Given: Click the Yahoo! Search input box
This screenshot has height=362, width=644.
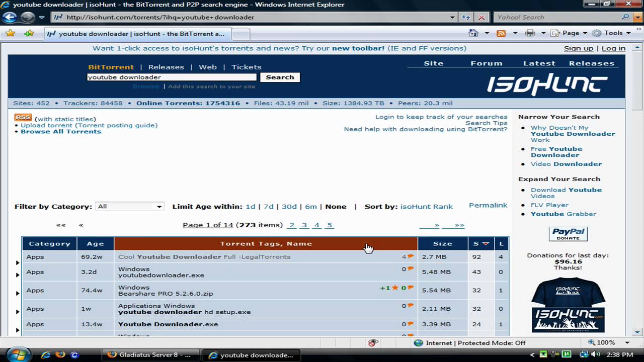Looking at the screenshot, I should [x=557, y=17].
